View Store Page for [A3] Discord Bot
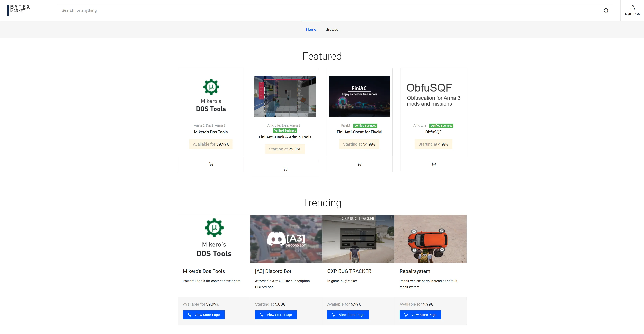Screen dimensions: 644x334 point(276,315)
